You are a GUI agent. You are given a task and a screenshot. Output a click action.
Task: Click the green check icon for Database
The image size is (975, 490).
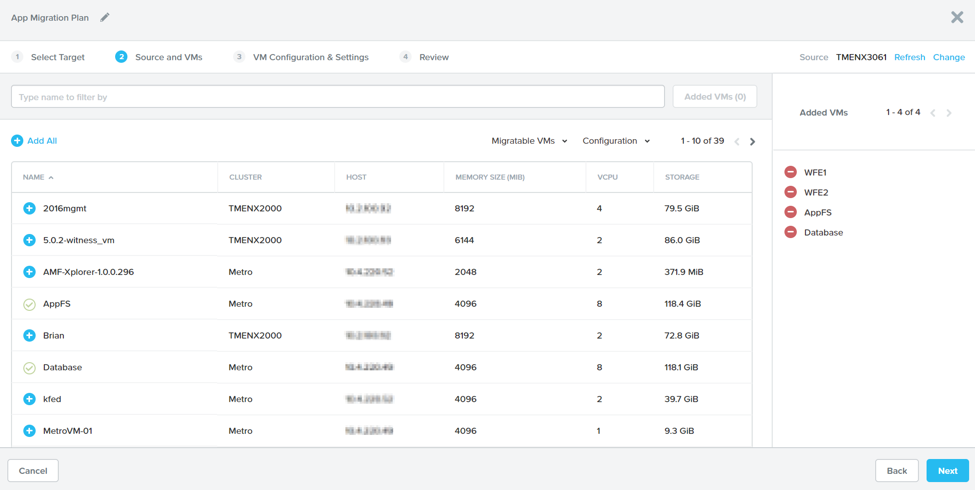click(x=29, y=368)
